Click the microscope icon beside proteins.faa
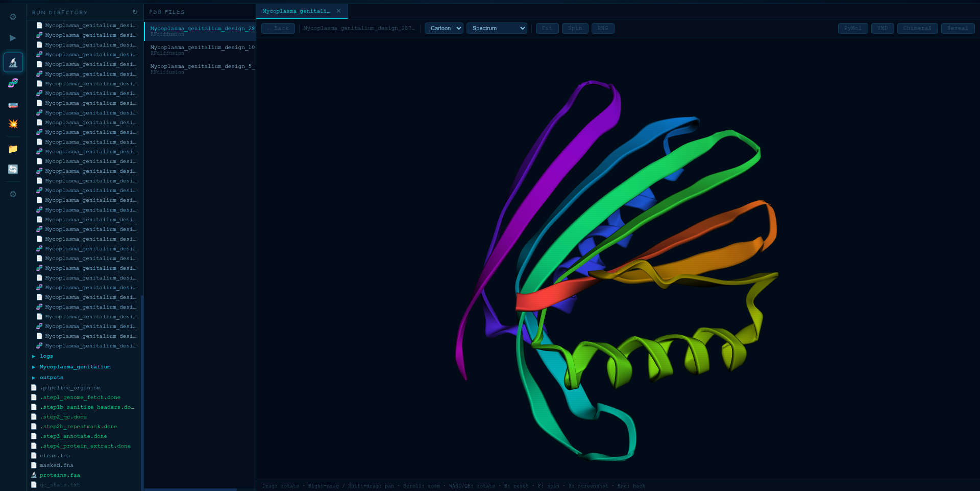This screenshot has width=980, height=491. (34, 475)
